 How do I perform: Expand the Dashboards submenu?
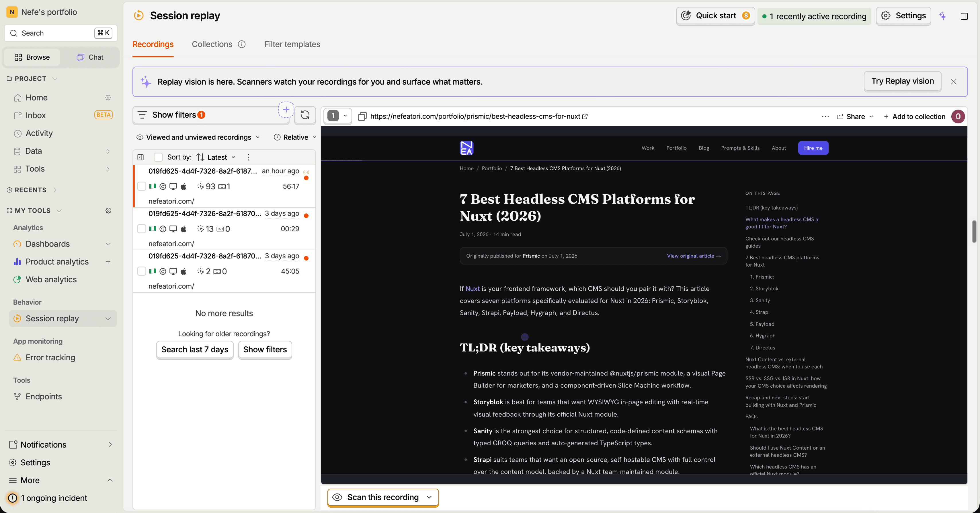(108, 244)
